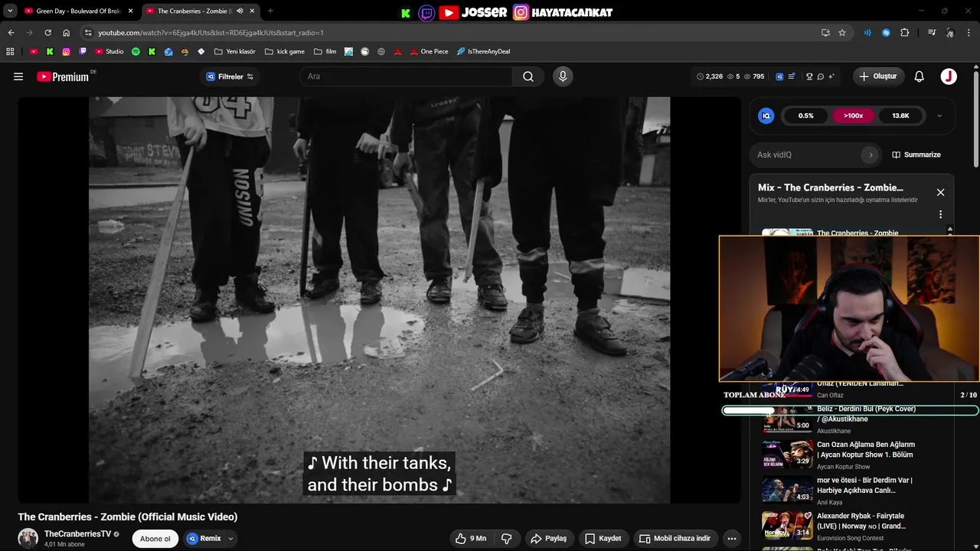The image size is (980, 551).
Task: Install app via address bar icon
Action: pyautogui.click(x=825, y=33)
